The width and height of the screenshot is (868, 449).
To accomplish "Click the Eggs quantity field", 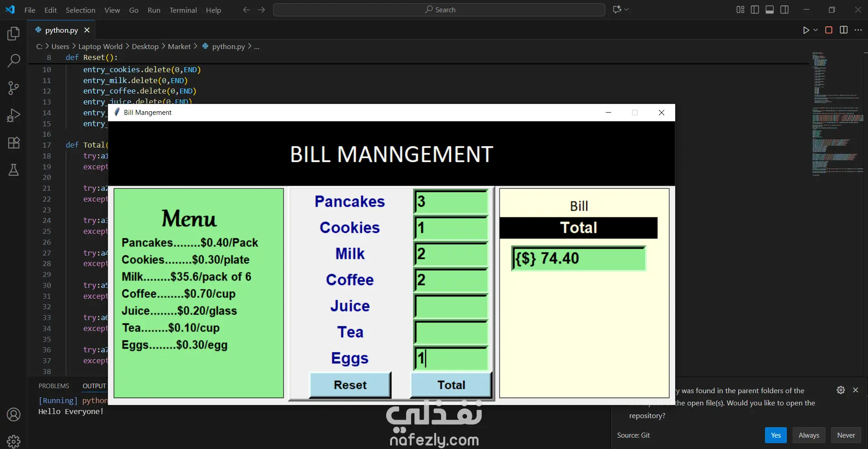I will tap(451, 359).
